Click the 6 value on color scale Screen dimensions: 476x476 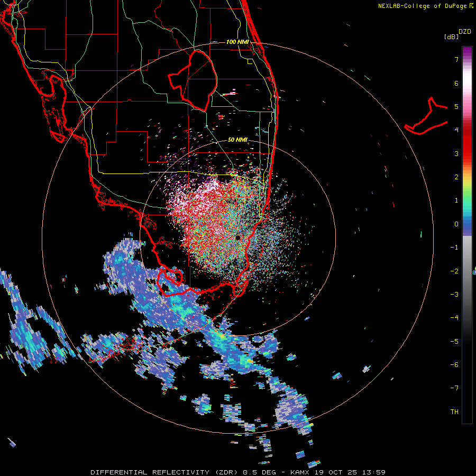pyautogui.click(x=456, y=83)
